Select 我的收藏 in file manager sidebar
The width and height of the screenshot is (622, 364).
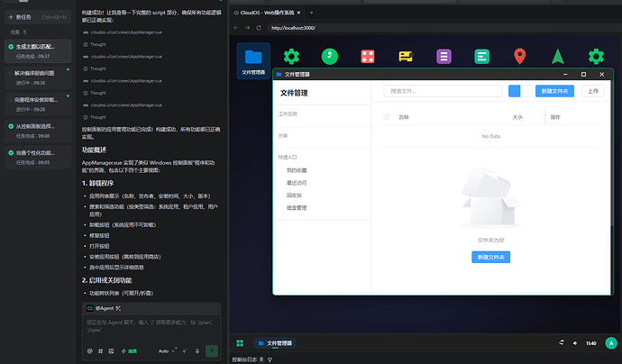pos(297,170)
